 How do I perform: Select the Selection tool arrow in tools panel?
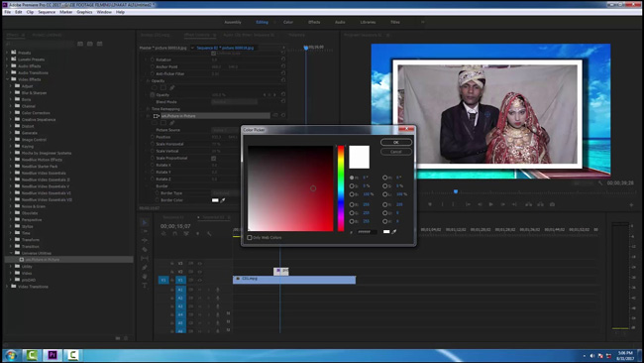click(145, 222)
